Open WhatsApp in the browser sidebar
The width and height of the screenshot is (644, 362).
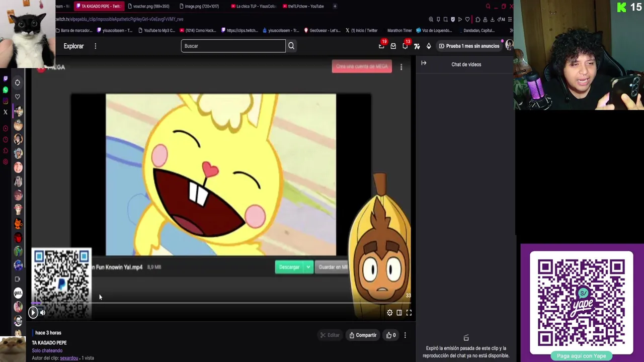pyautogui.click(x=6, y=90)
